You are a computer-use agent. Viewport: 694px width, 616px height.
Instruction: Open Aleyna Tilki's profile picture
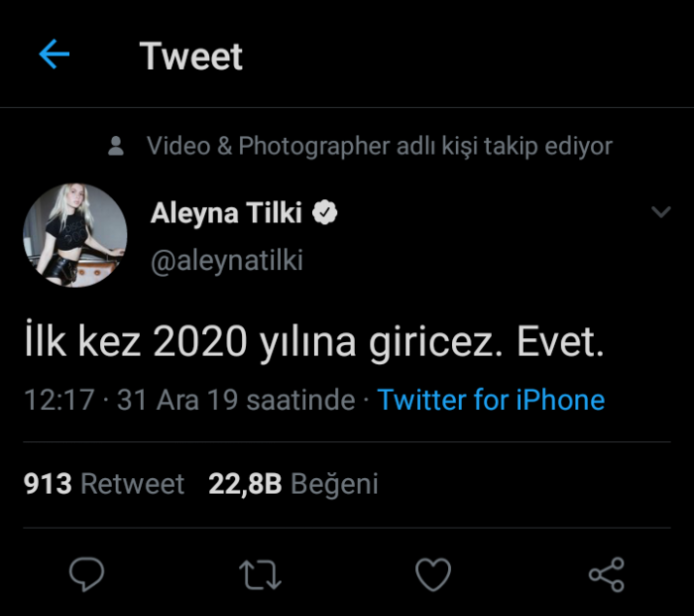point(75,235)
